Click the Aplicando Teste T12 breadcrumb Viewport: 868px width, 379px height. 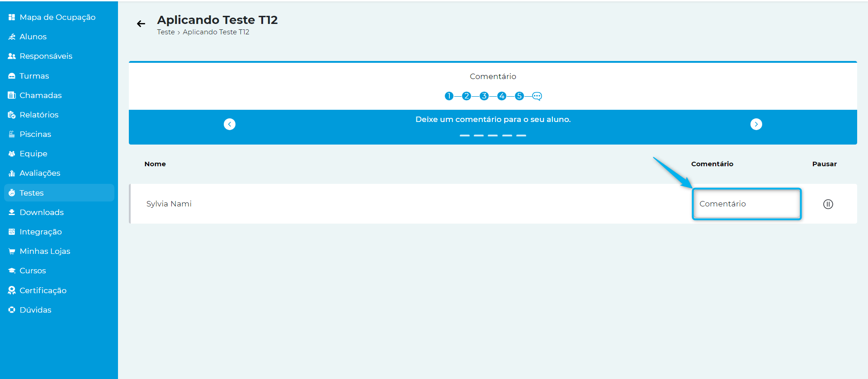click(216, 32)
